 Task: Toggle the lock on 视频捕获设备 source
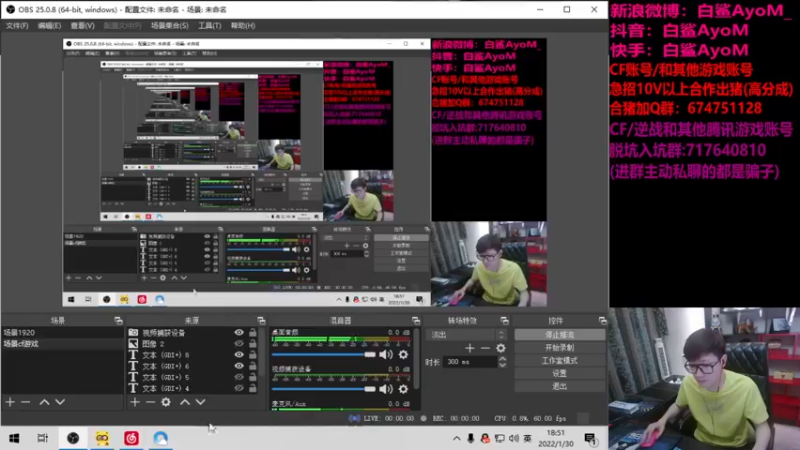point(253,333)
